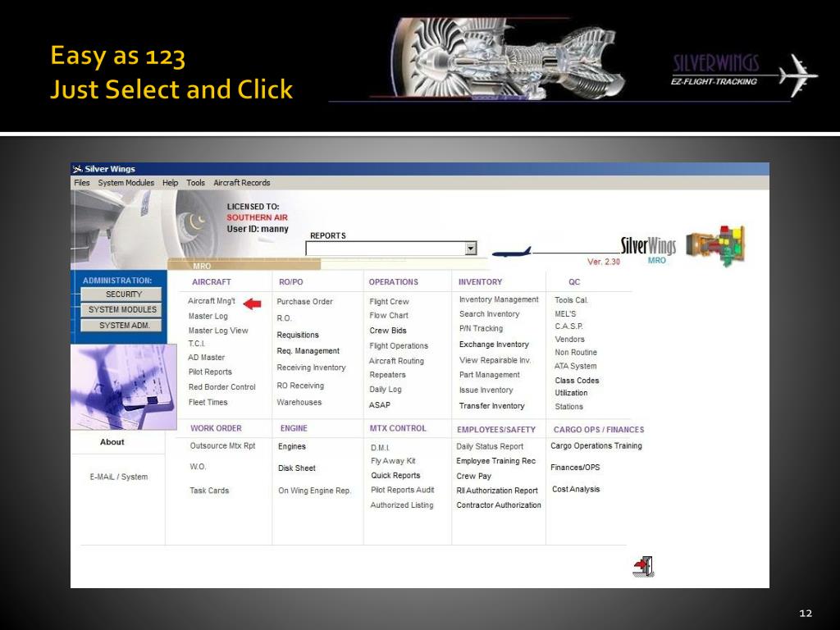The image size is (840, 630).
Task: Open the REPORTS dropdown arrow
Action: tap(471, 249)
